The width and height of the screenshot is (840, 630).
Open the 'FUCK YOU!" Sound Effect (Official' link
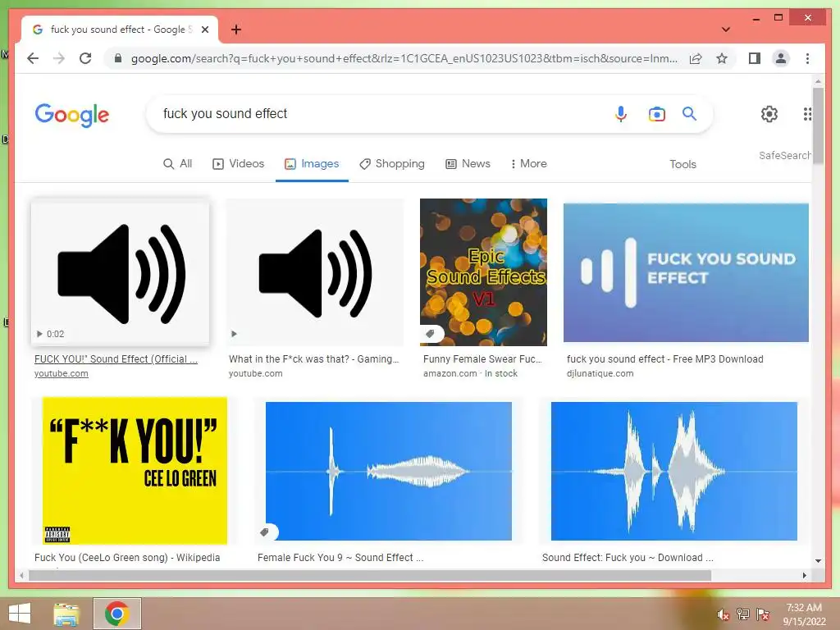click(116, 359)
